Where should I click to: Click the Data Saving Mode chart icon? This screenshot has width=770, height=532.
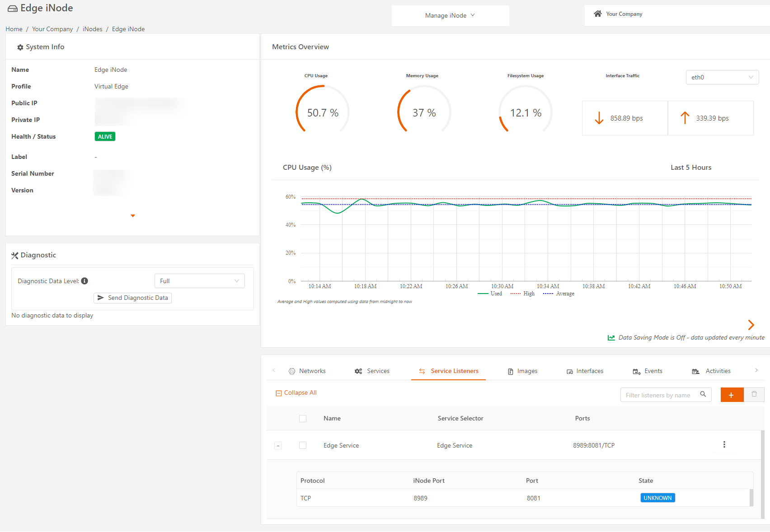coord(611,338)
